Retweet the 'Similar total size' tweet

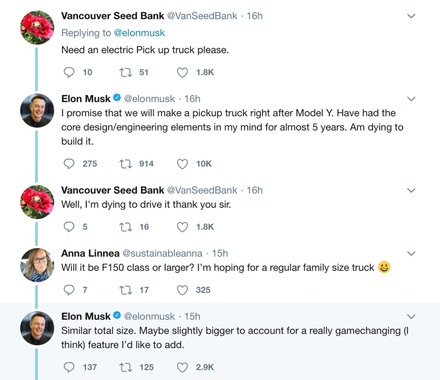pos(126,367)
